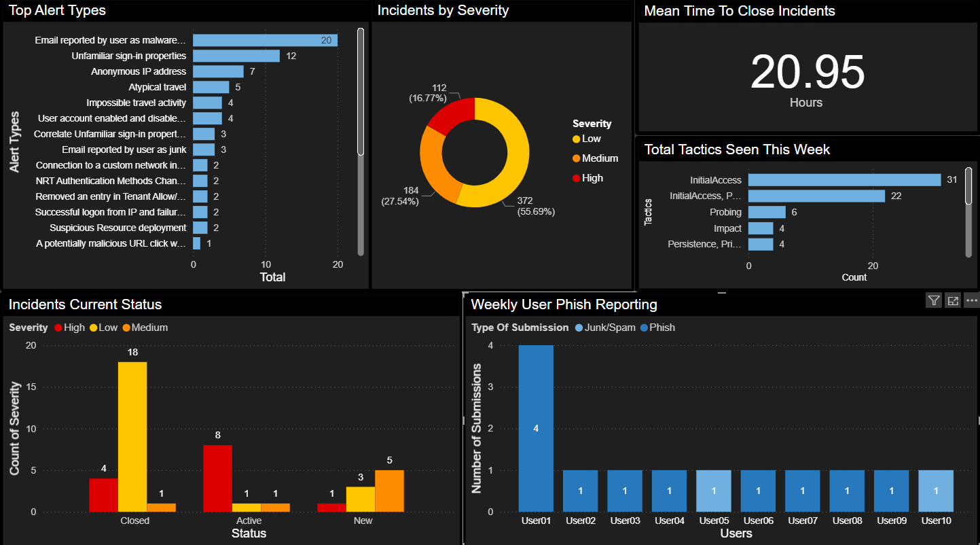Click the Impact tactic bar
Screen dimensions: 980x545
[761, 228]
